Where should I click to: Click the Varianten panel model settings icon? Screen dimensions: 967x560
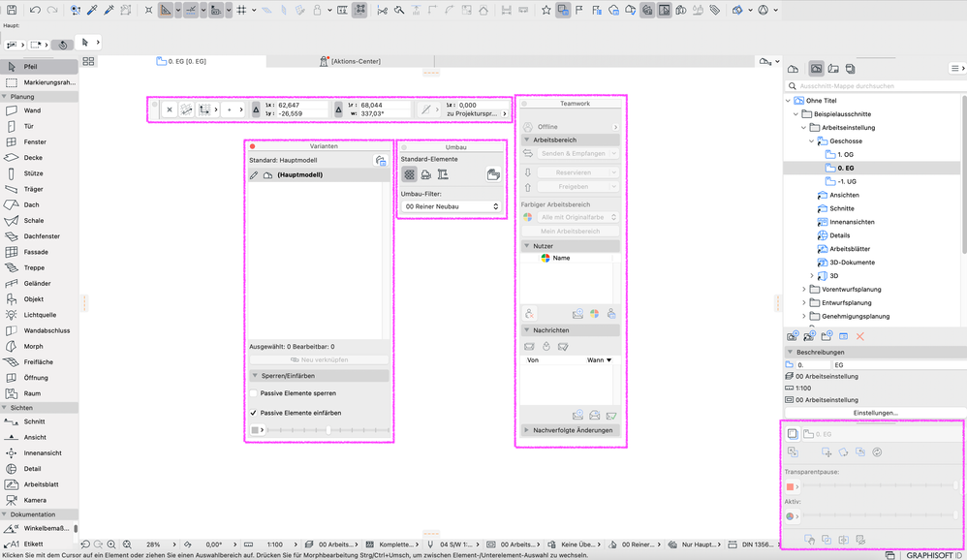point(381,161)
